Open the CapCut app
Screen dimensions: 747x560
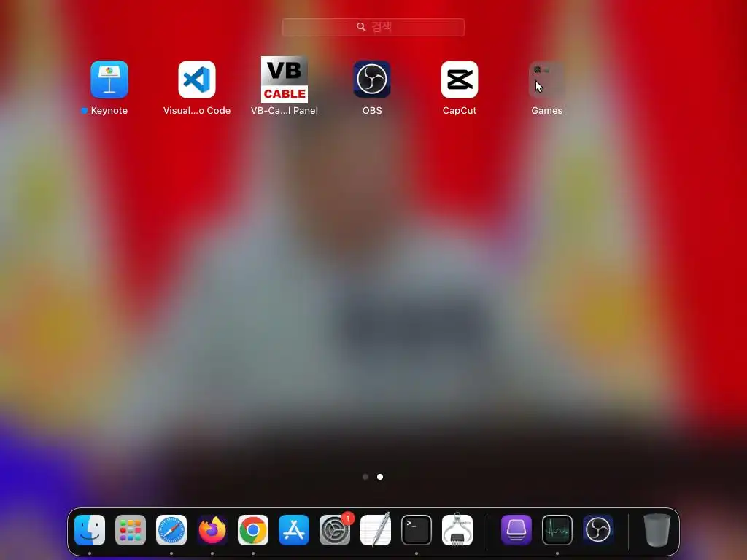tap(460, 79)
